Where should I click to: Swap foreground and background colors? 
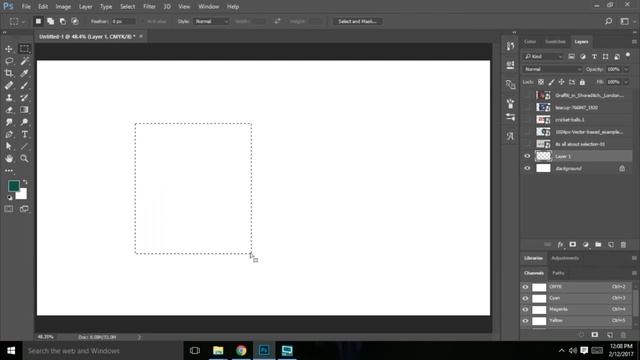tap(25, 182)
